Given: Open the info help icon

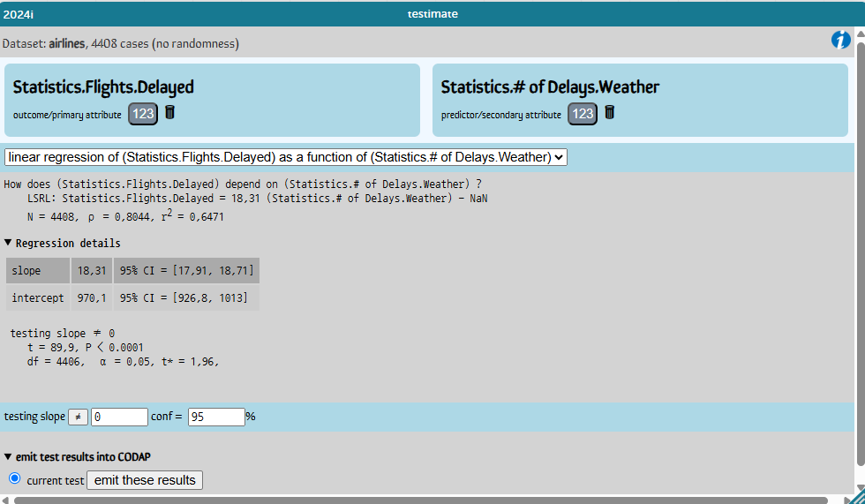Looking at the screenshot, I should (840, 41).
